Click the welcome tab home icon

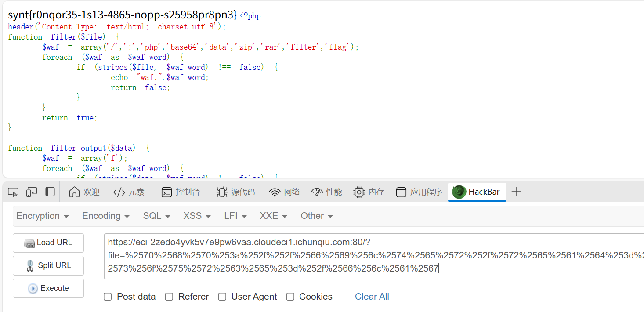75,192
